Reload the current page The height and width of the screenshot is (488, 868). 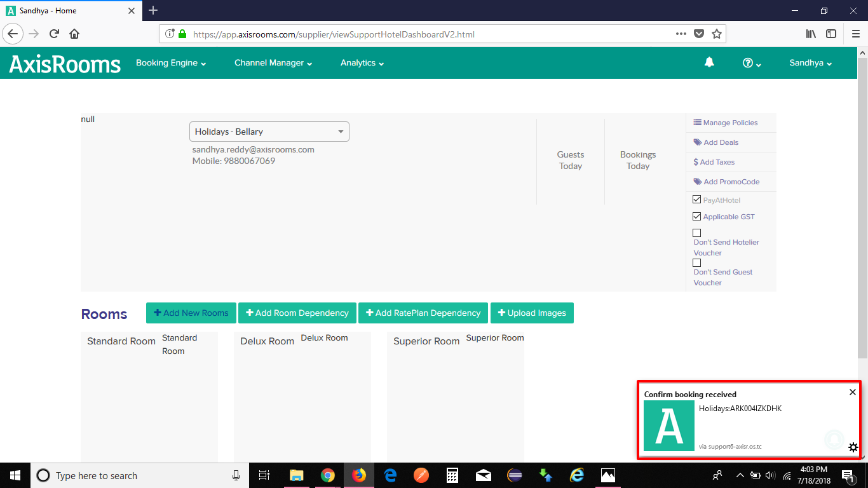coord(54,34)
